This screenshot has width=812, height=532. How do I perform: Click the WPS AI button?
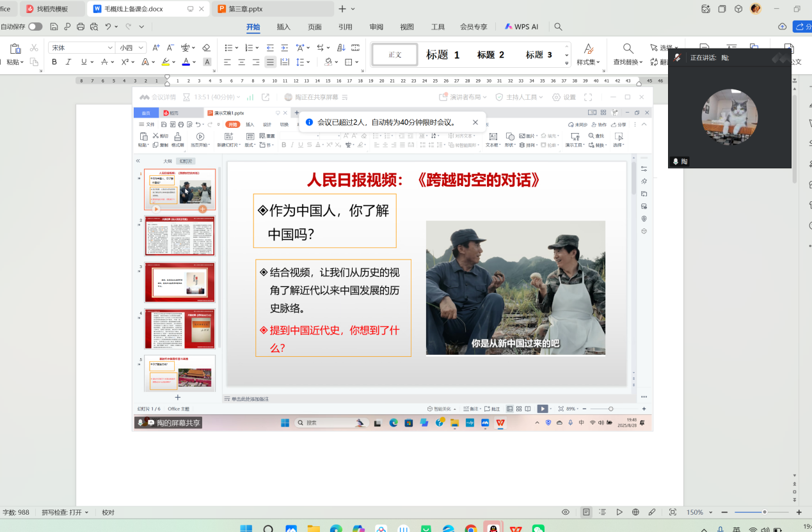click(521, 27)
